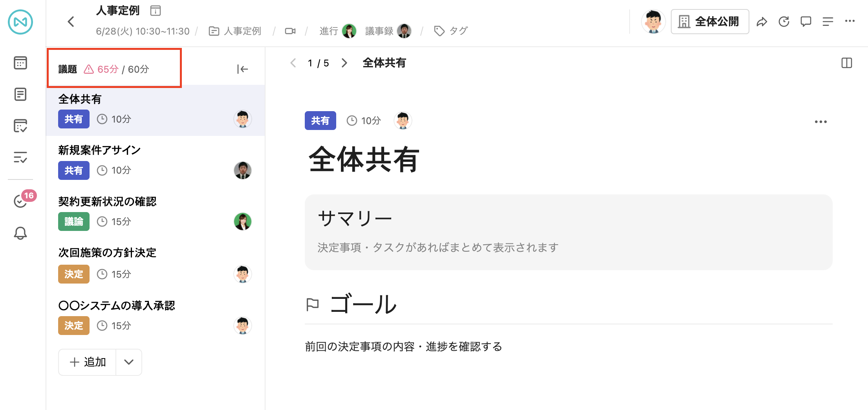Image resolution: width=868 pixels, height=410 pixels.
Task: Open the notes document icon in sidebar
Action: (20, 94)
